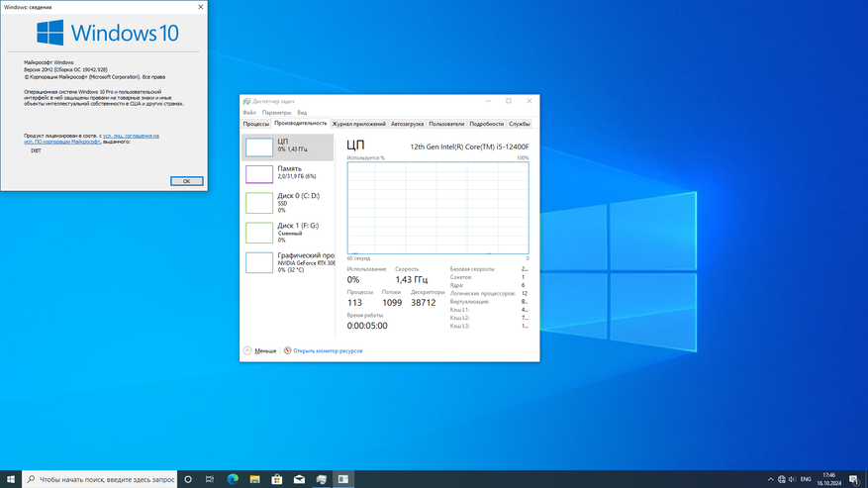Open the license agreement link in the dialog
The width and height of the screenshot is (868, 488).
(x=131, y=136)
